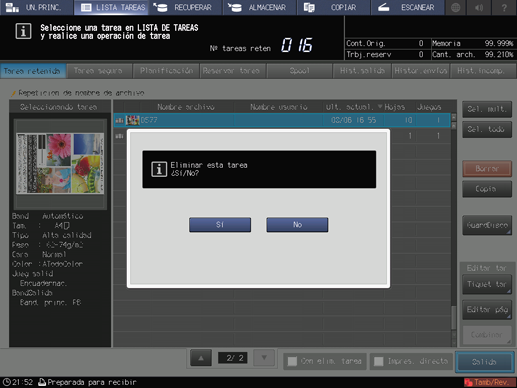Open the ALMACENAR tab
Image resolution: width=517 pixels, height=388 pixels.
[x=260, y=7]
